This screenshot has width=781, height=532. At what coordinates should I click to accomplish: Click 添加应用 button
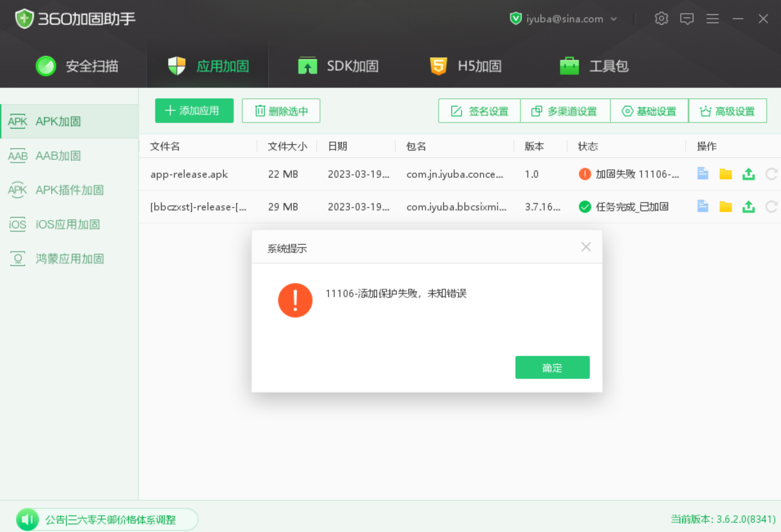pos(194,111)
